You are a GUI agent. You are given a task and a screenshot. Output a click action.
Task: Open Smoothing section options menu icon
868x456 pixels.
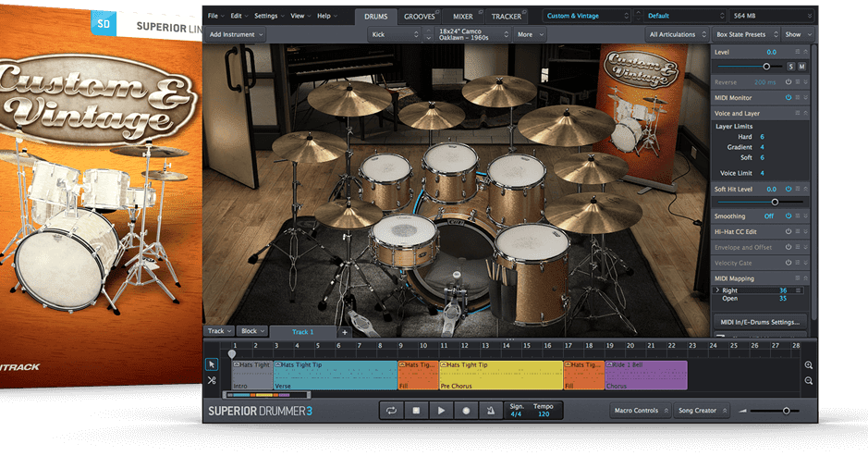click(798, 216)
